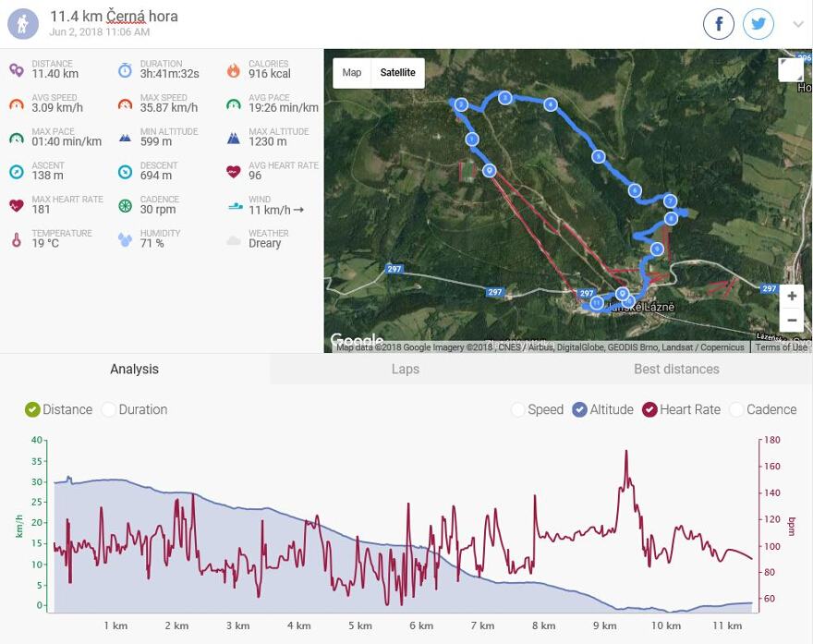Click the Calories flame icon
813x644 pixels.
point(234,70)
